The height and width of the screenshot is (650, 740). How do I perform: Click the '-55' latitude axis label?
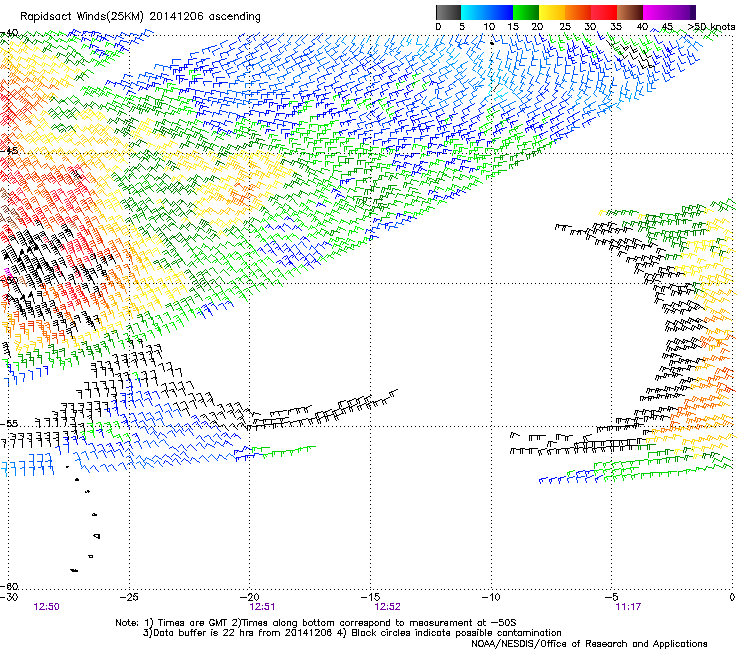(9, 423)
